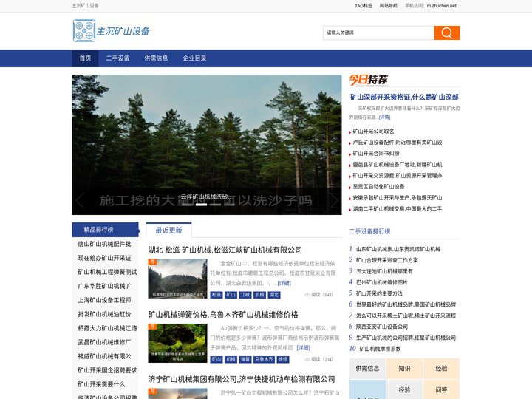Select the 精品排行榜 tab header
Screen dimensions: 532x399
(x=106, y=230)
